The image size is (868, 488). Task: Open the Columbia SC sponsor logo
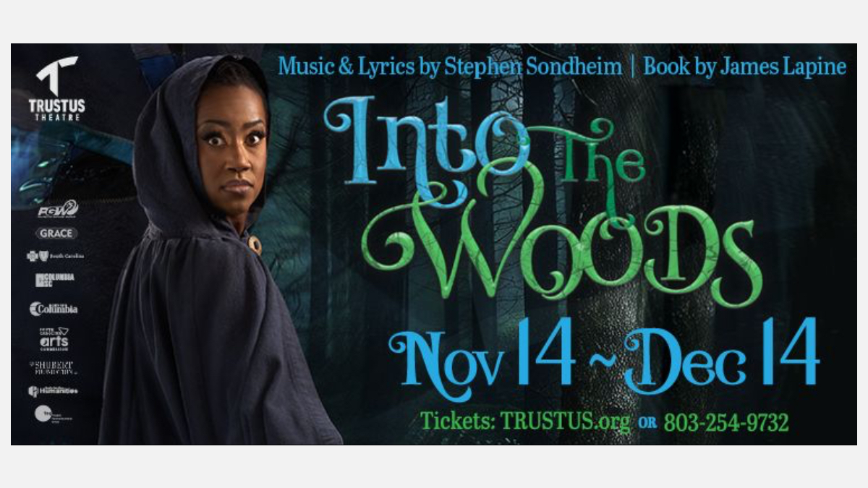tap(55, 279)
